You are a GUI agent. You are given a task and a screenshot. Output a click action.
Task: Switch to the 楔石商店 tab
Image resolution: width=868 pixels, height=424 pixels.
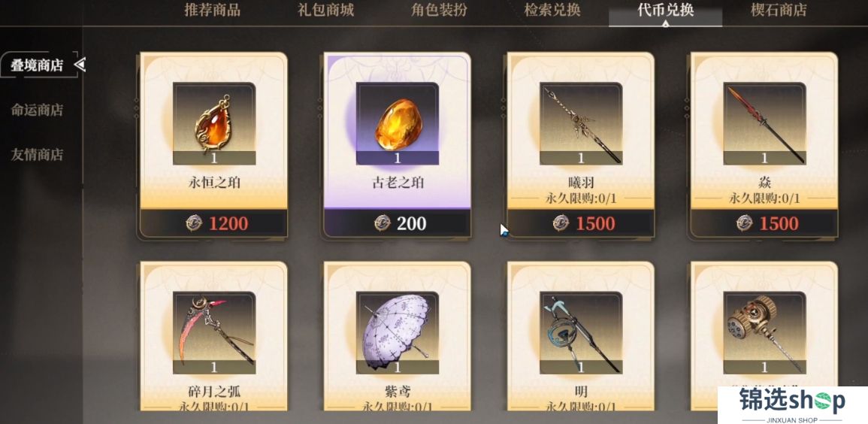click(779, 10)
